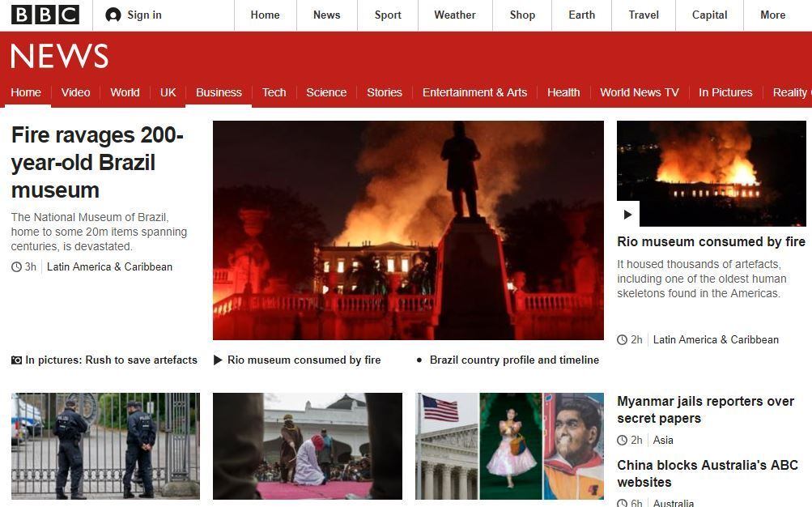The width and height of the screenshot is (812, 507).
Task: Switch to the Business news tab
Action: (219, 92)
